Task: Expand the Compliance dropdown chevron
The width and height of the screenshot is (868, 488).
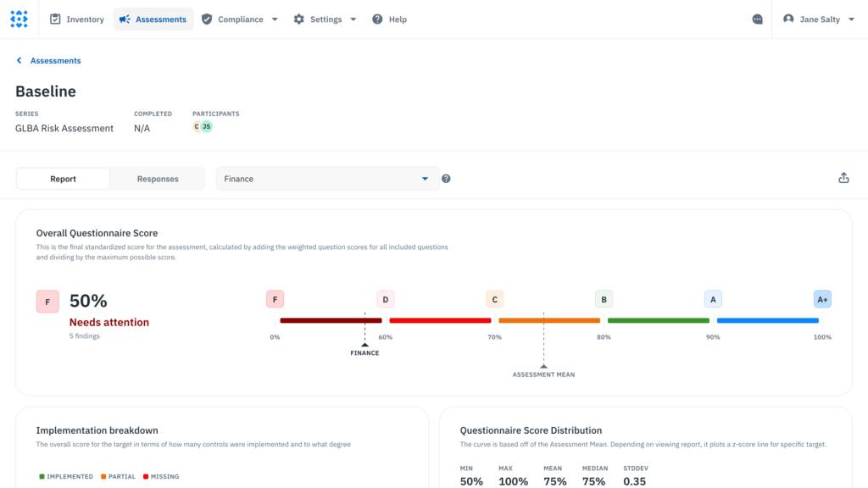Action: tap(273, 19)
